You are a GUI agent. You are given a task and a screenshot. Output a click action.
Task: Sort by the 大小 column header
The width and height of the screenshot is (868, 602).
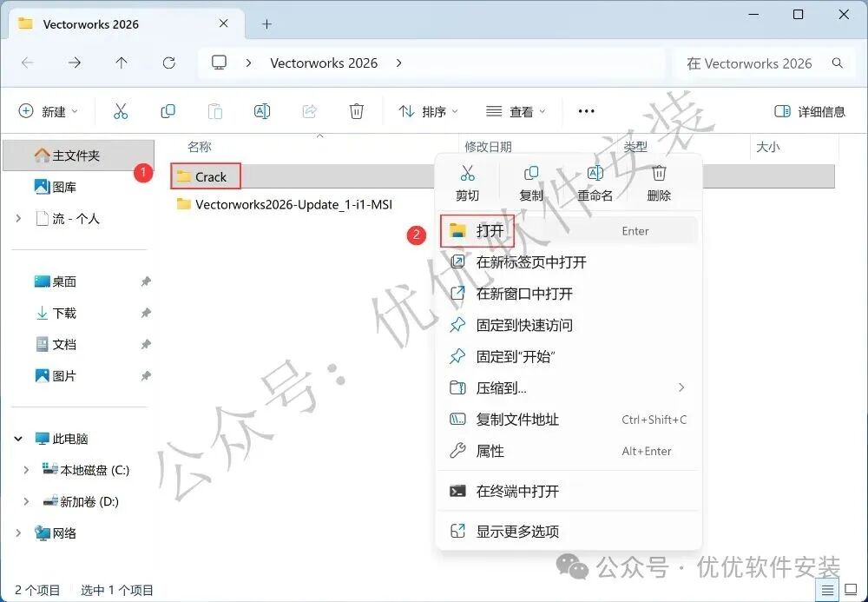point(768,147)
